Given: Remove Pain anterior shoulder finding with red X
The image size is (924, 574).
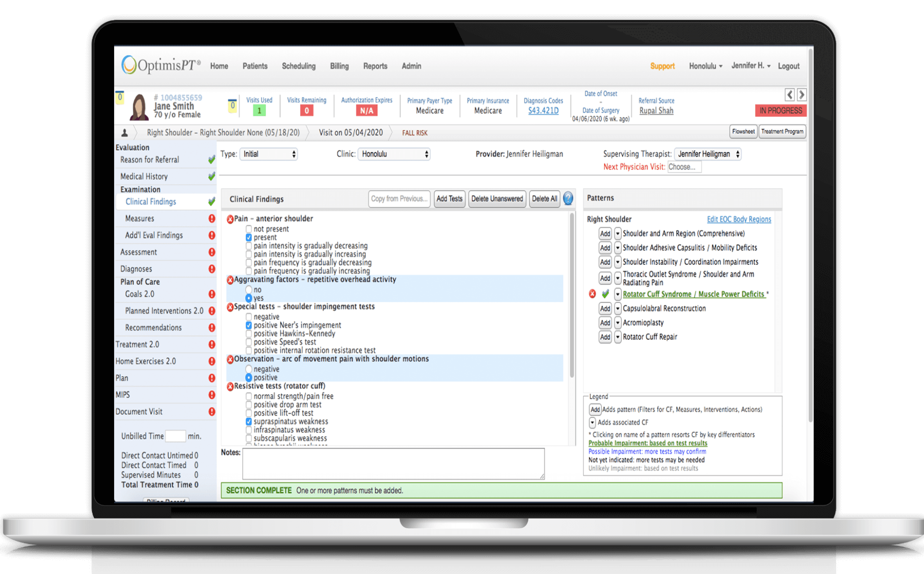Looking at the screenshot, I should pos(230,219).
